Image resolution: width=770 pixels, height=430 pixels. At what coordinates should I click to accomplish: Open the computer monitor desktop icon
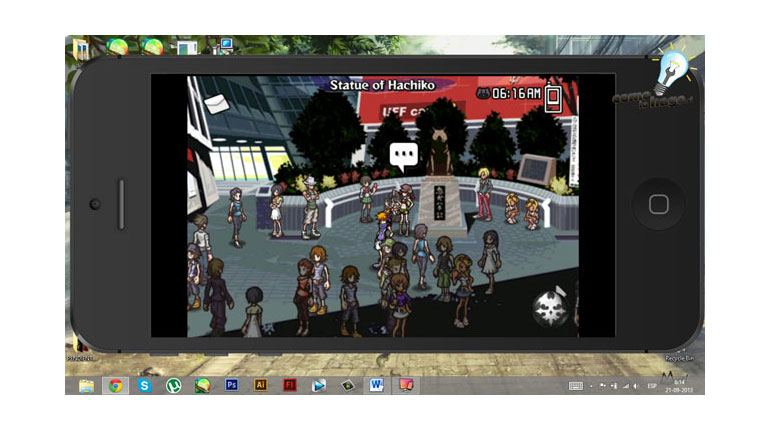tap(224, 46)
